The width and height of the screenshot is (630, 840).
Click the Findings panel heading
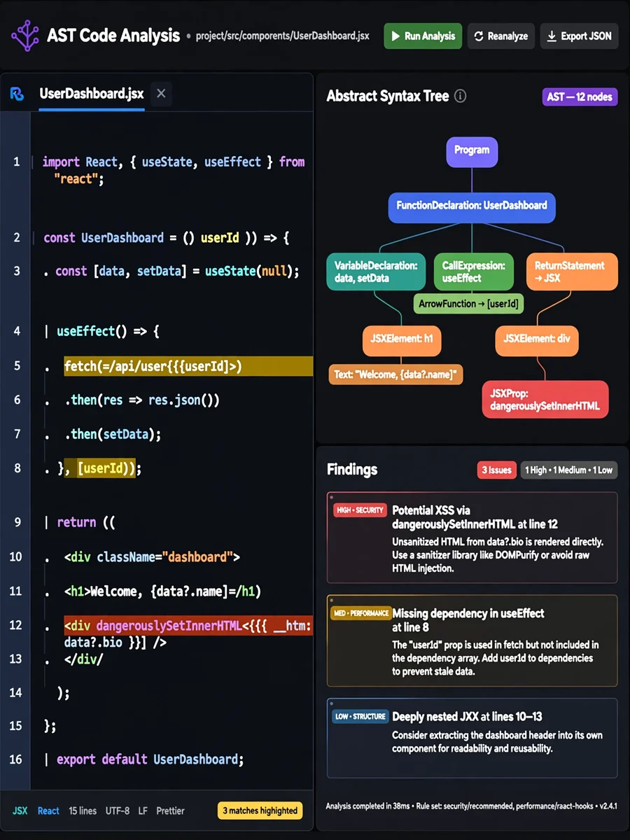click(352, 470)
